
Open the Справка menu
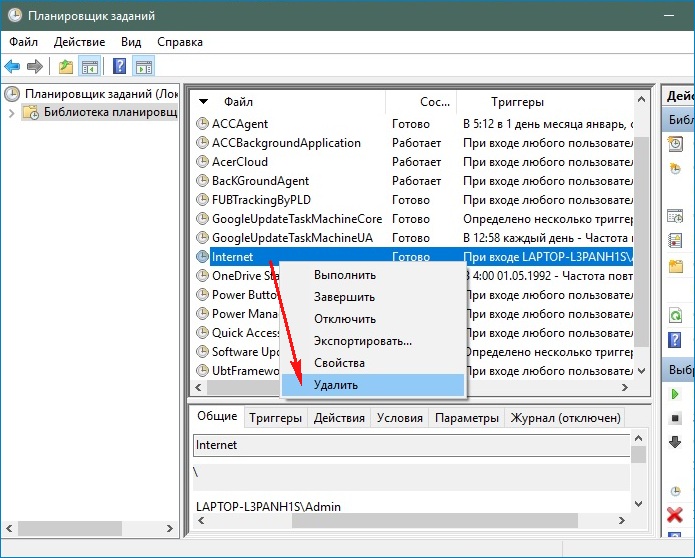tap(180, 42)
